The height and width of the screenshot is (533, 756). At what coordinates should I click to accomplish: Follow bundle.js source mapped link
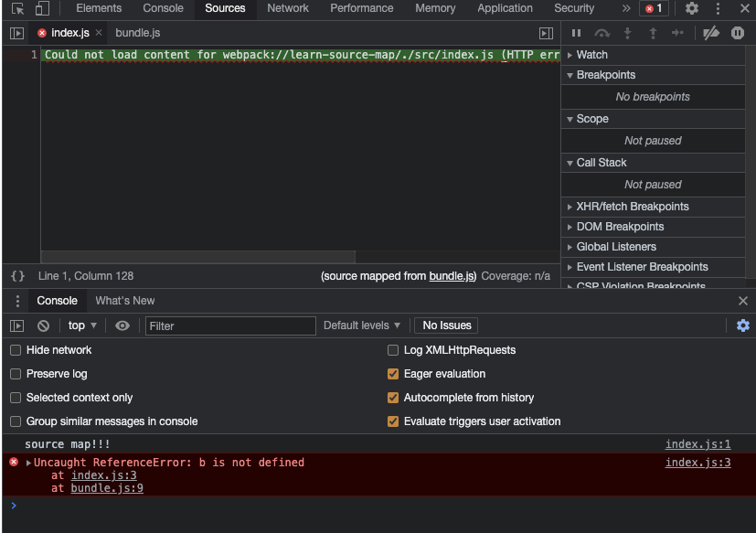(x=452, y=276)
